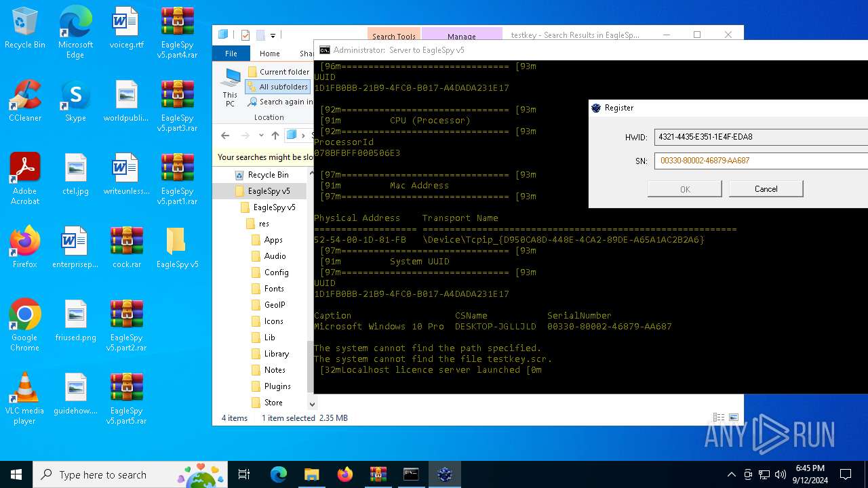Image resolution: width=868 pixels, height=488 pixels.
Task: Go up one folder level
Action: click(275, 135)
